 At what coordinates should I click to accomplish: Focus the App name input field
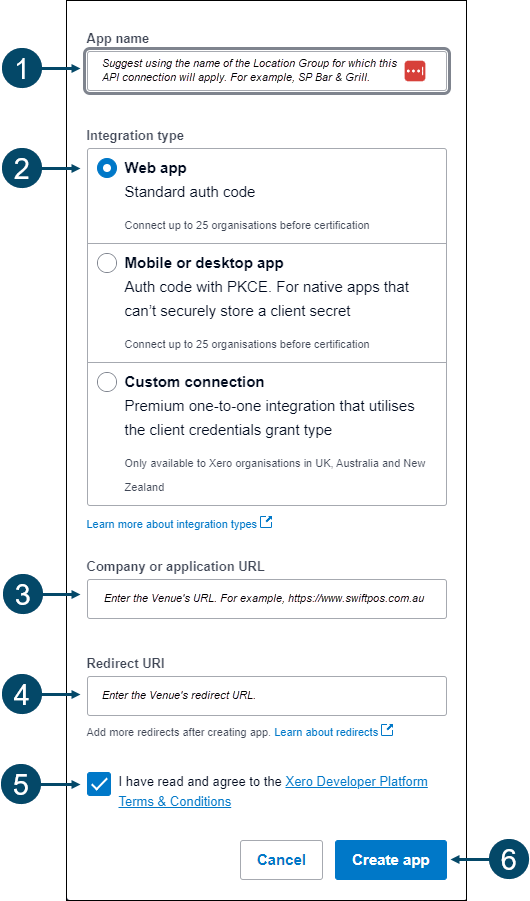[x=267, y=71]
